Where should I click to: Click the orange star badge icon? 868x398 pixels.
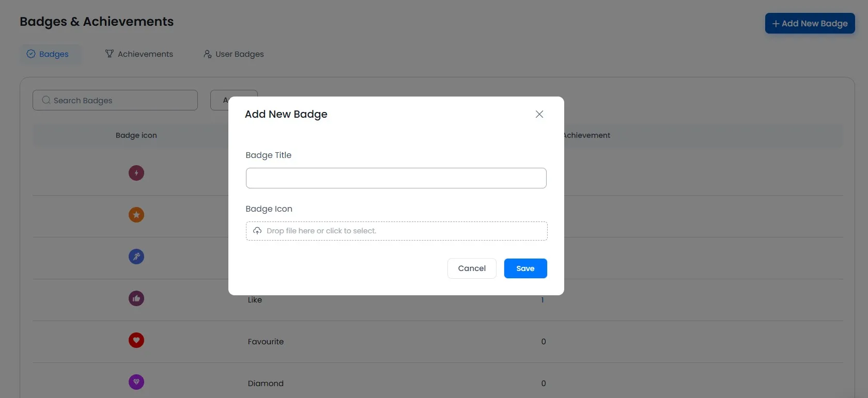click(x=136, y=215)
